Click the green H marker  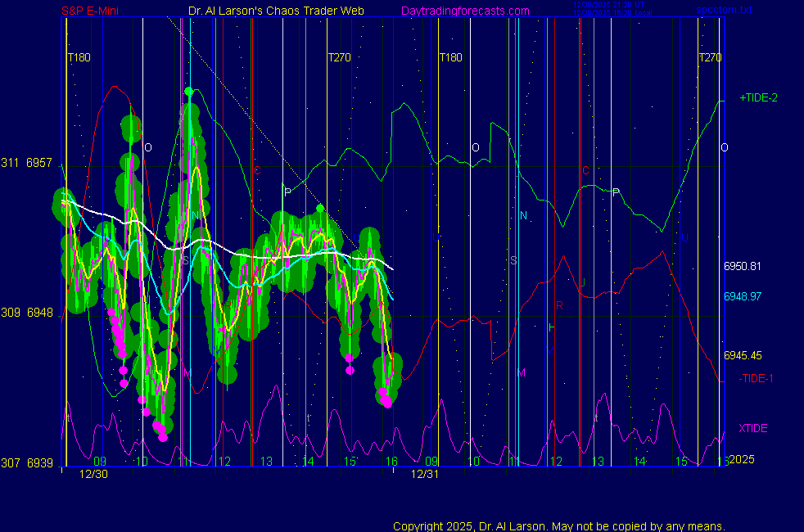pyautogui.click(x=551, y=327)
